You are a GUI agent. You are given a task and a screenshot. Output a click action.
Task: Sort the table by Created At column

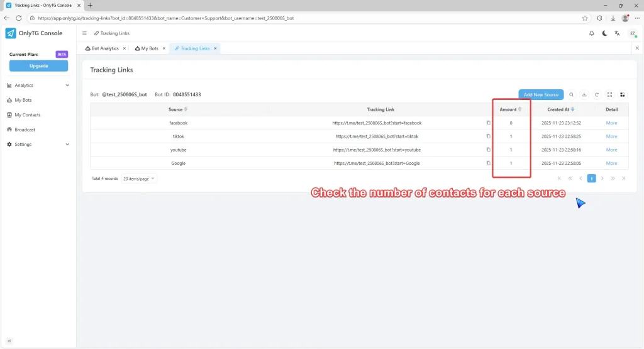[572, 109]
